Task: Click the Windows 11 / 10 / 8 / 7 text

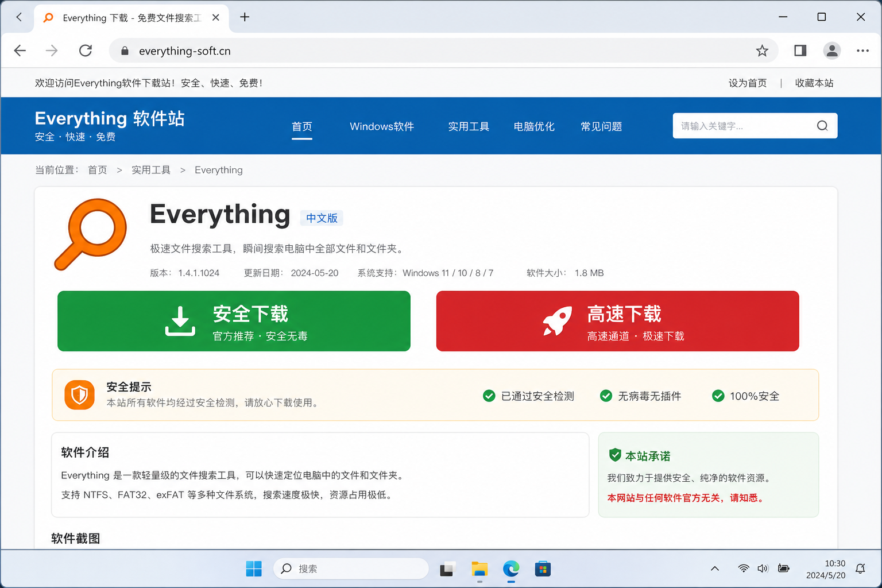Action: 448,273
